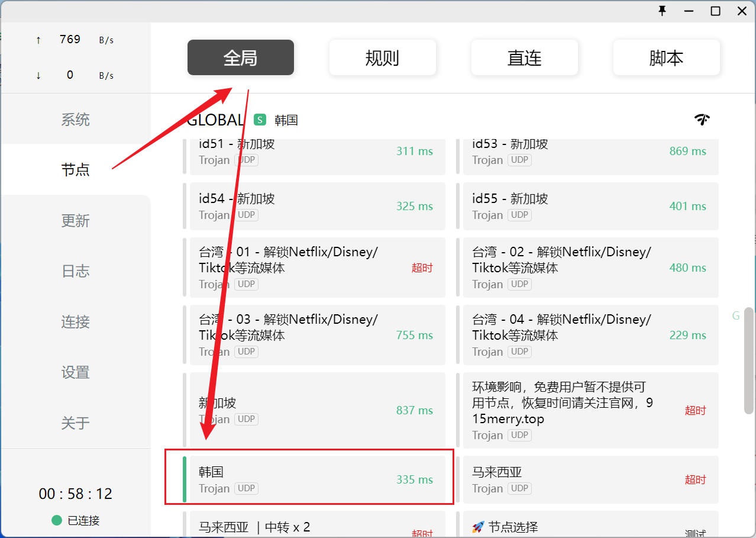This screenshot has width=756, height=538.
Task: Switch proxy mode to 直连
Action: click(x=524, y=57)
